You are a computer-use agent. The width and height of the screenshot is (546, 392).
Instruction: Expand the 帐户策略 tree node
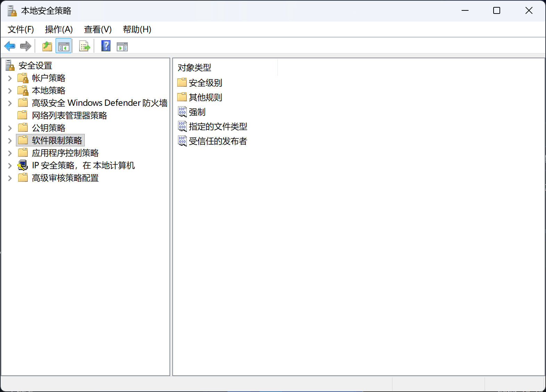point(10,78)
